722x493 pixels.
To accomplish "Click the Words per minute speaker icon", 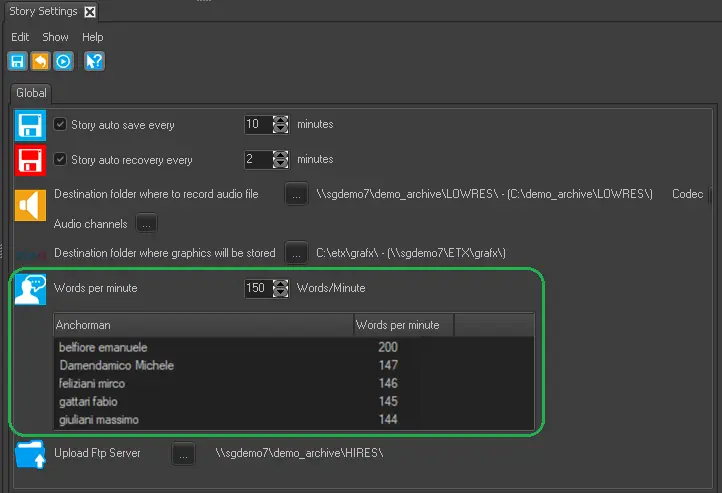I will click(30, 289).
